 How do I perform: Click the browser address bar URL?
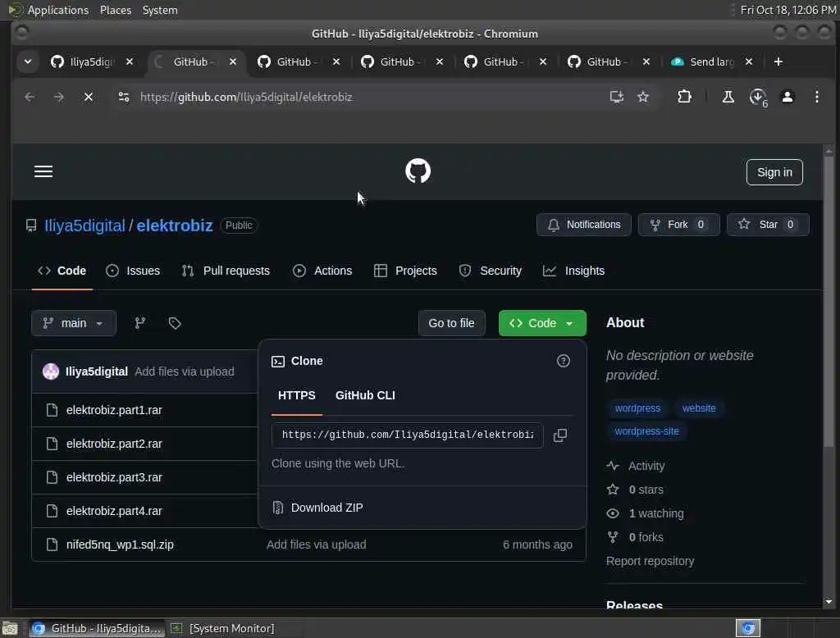click(x=246, y=97)
